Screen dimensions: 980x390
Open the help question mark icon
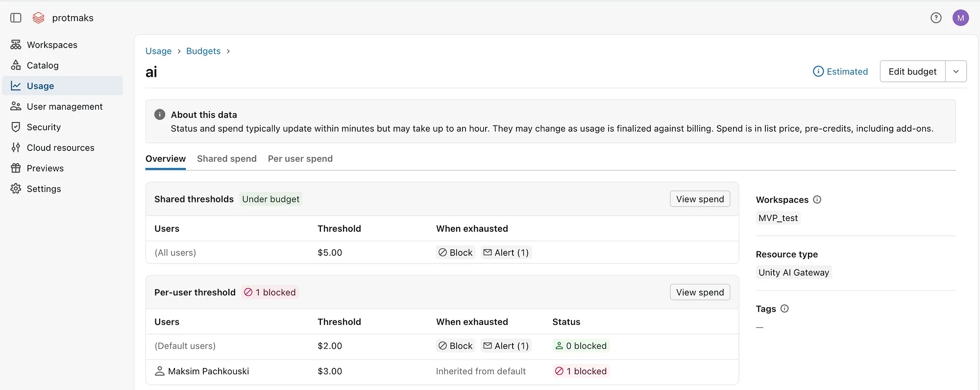click(x=936, y=18)
